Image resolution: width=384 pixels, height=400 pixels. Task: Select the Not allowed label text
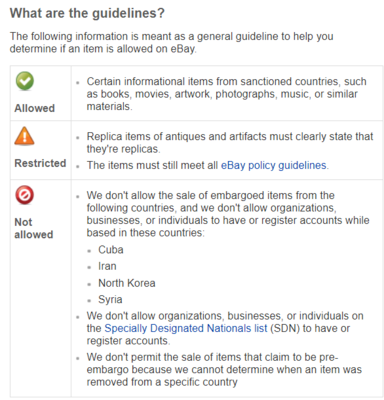[x=34, y=228]
